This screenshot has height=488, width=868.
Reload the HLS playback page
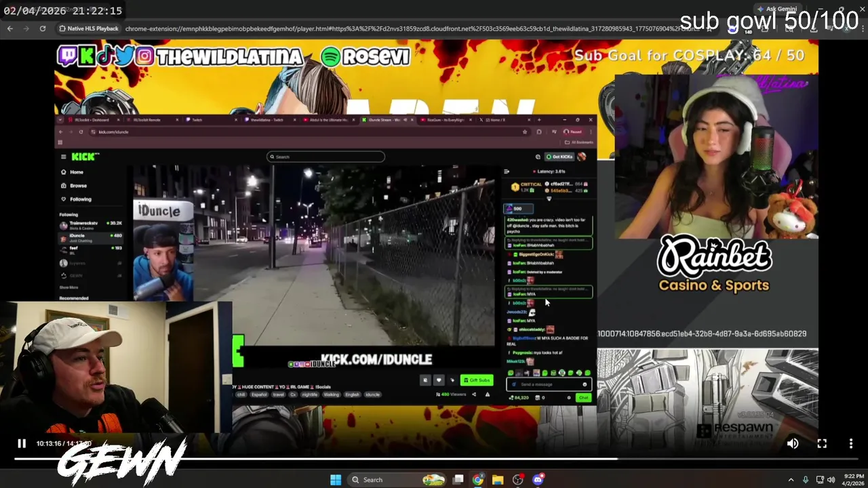[43, 28]
